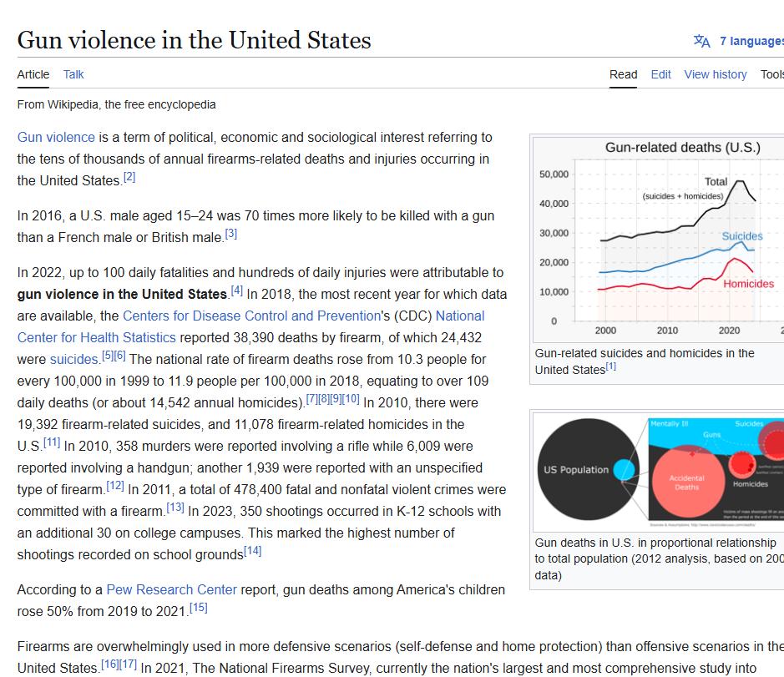
Task: Jump to footnote 14
Action: point(252,551)
